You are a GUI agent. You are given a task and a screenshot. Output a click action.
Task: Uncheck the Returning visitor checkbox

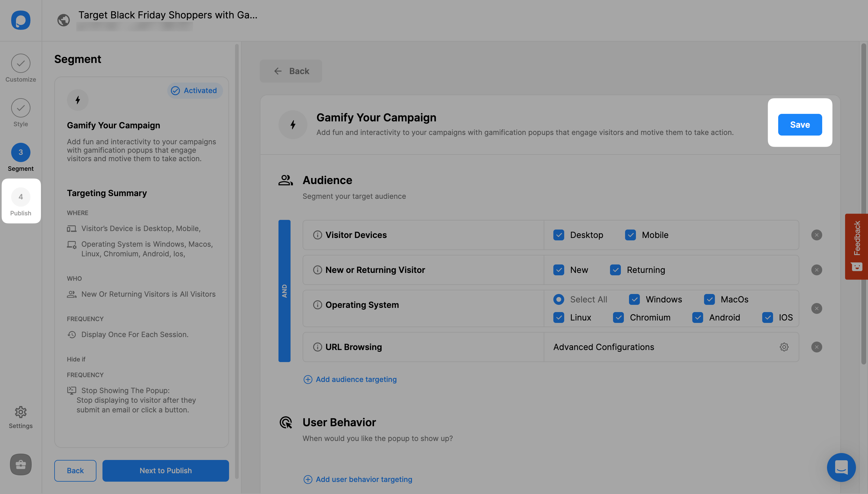[x=615, y=270]
